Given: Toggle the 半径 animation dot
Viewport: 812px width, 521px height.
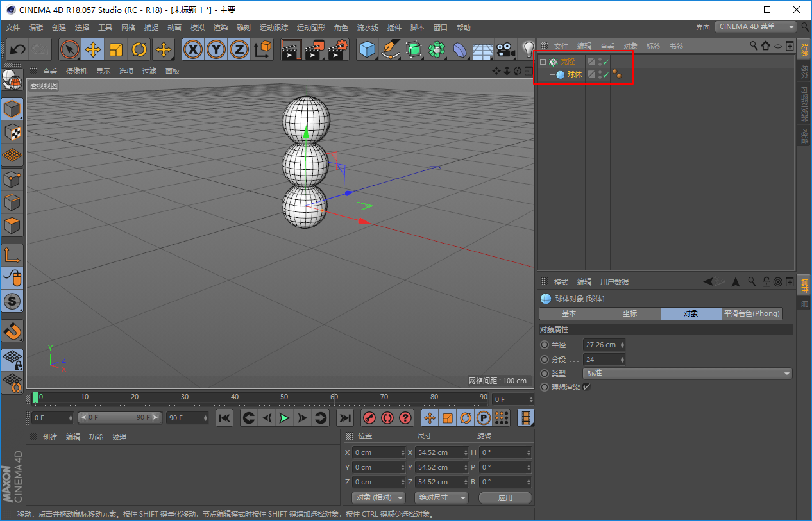Looking at the screenshot, I should pos(545,345).
